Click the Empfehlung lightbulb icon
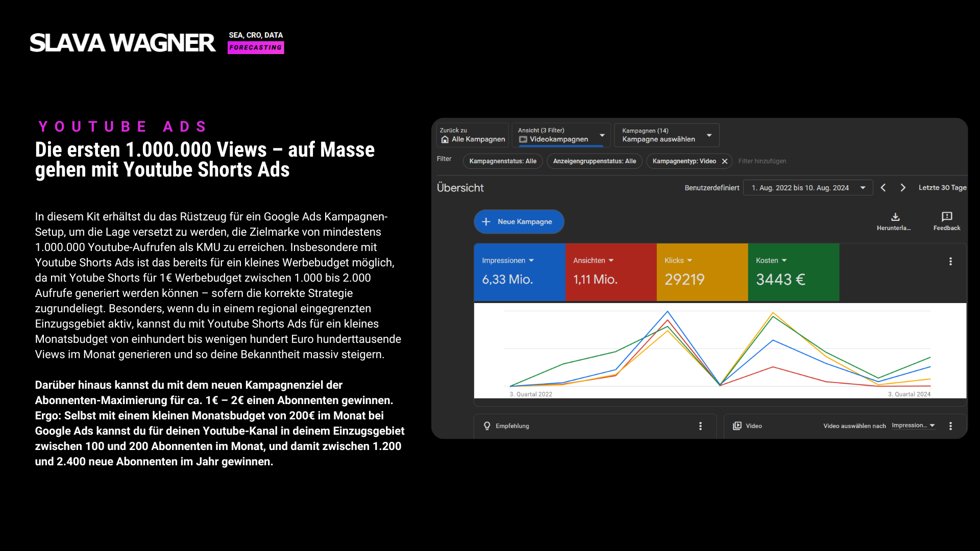The width and height of the screenshot is (980, 551). coord(487,426)
